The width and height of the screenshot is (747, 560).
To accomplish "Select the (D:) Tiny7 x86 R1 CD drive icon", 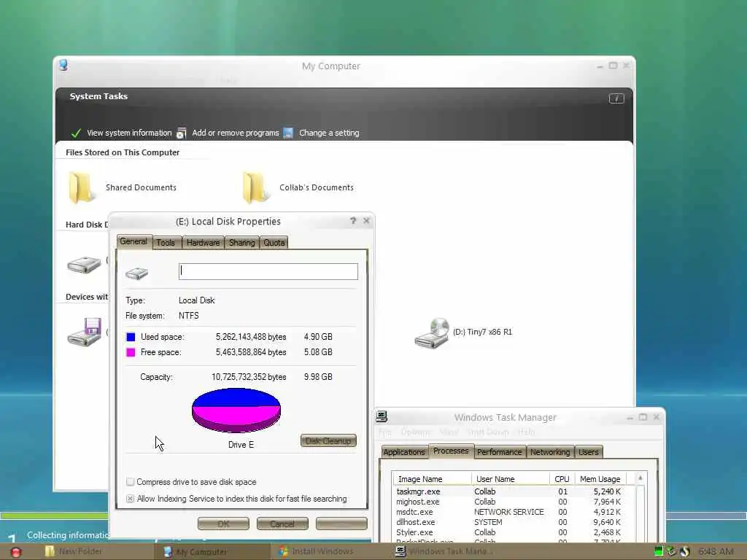I will (432, 333).
